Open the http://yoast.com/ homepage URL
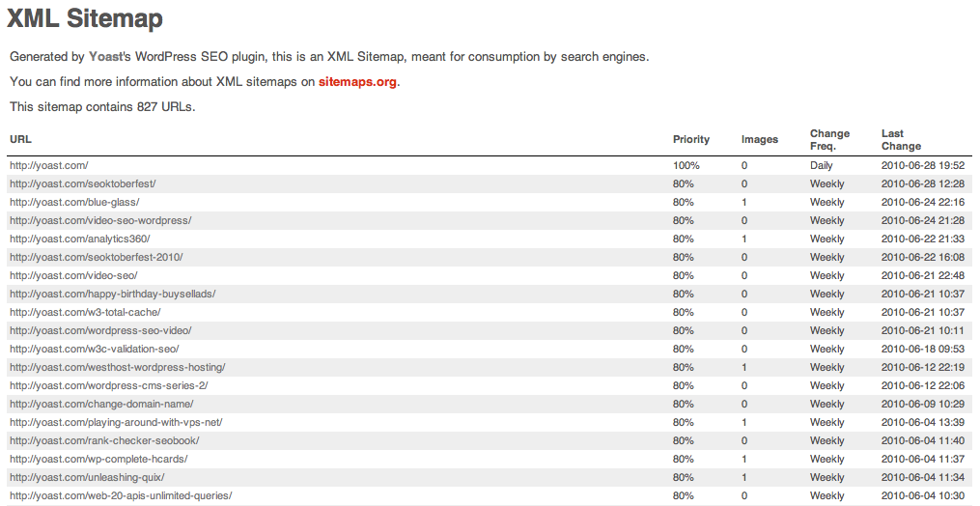Viewport: 980px width, 506px height. [x=48, y=166]
